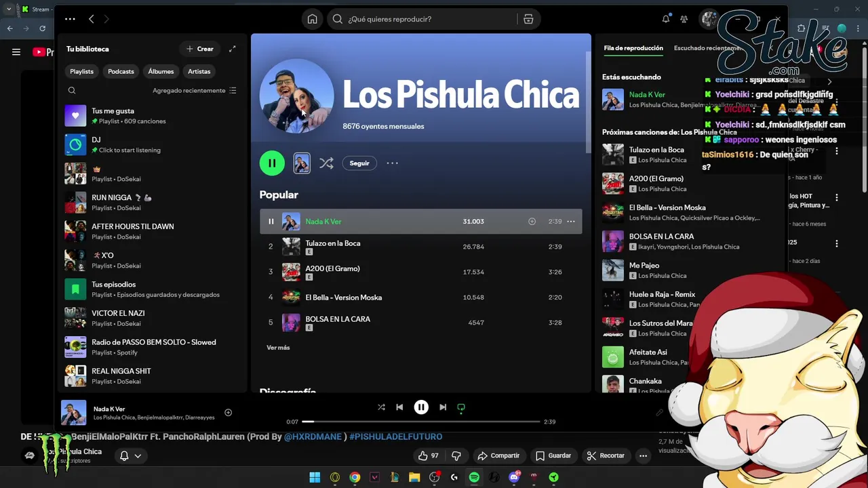
Task: Skip to previous track in player
Action: [399, 407]
